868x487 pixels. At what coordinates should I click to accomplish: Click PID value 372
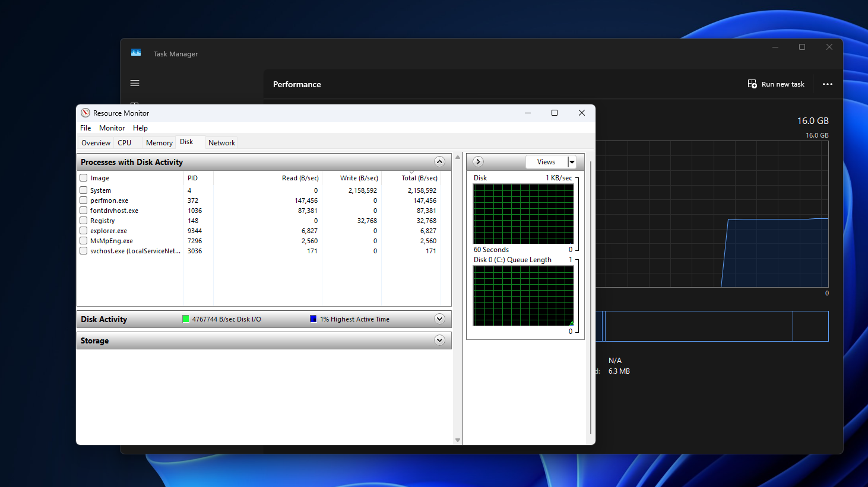pos(193,200)
